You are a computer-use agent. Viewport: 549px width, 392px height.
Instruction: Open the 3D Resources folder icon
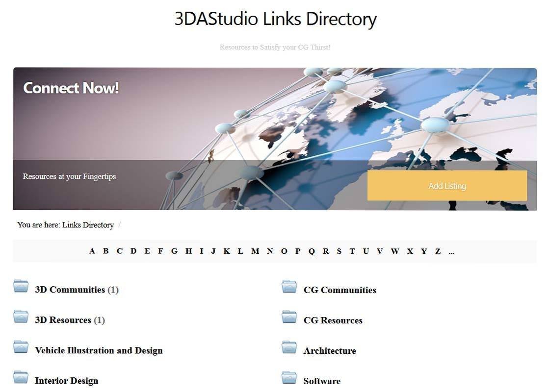[20, 317]
